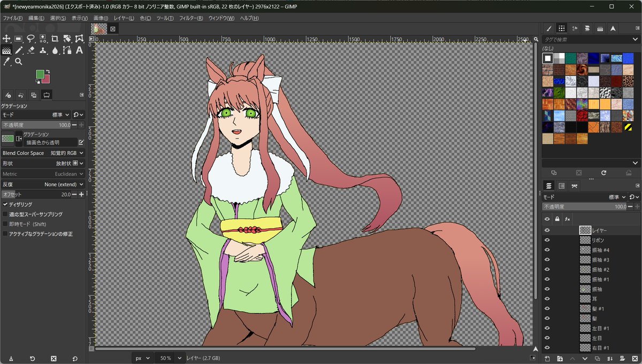The height and width of the screenshot is (364, 642).
Task: Open the ウィンドウ(W) menu
Action: coord(221,18)
